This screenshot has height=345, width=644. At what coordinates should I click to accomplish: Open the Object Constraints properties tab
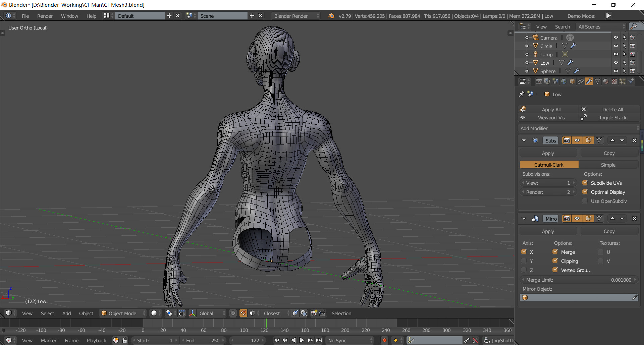pyautogui.click(x=581, y=81)
